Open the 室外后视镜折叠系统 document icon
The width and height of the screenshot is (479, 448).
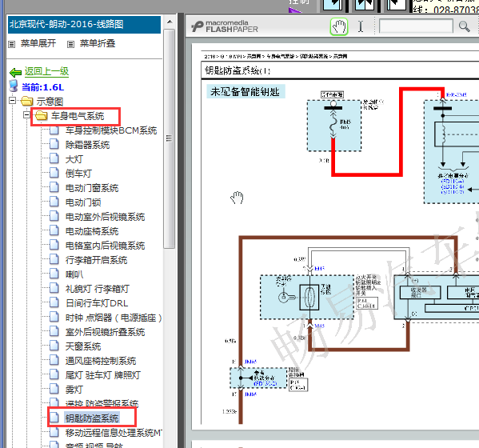[x=54, y=331]
